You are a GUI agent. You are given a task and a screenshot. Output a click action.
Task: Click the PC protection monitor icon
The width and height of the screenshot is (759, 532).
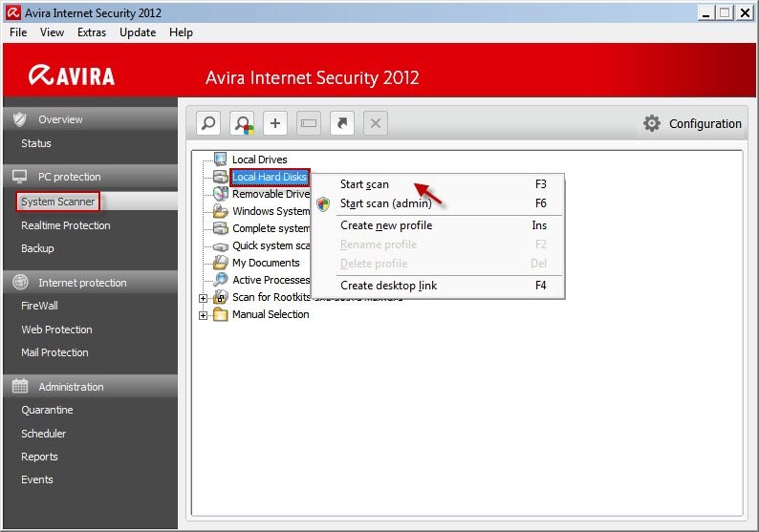(19, 177)
